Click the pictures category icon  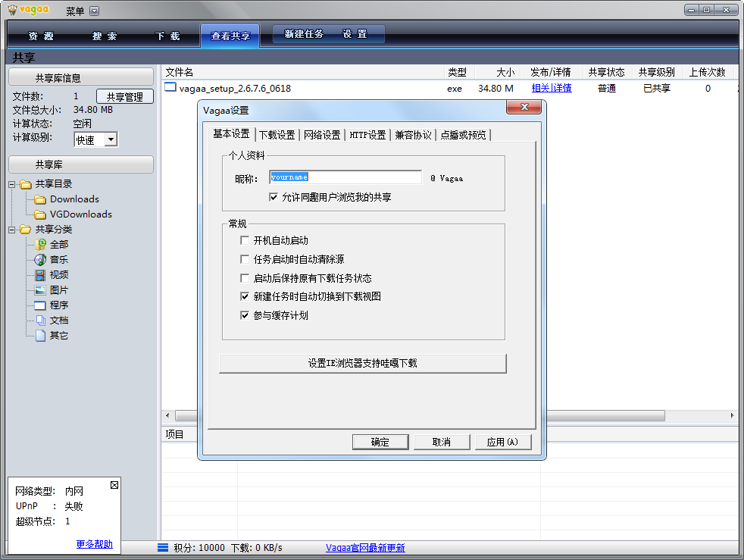[x=40, y=290]
